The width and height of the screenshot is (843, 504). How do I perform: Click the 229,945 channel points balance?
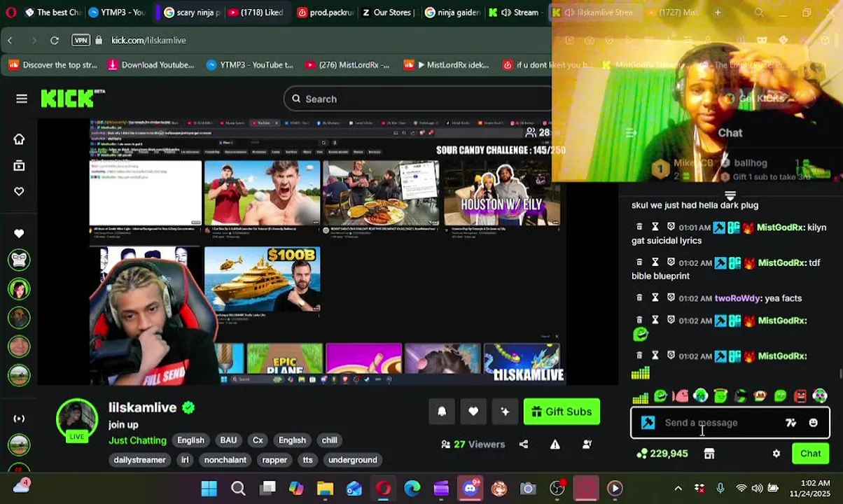click(662, 454)
